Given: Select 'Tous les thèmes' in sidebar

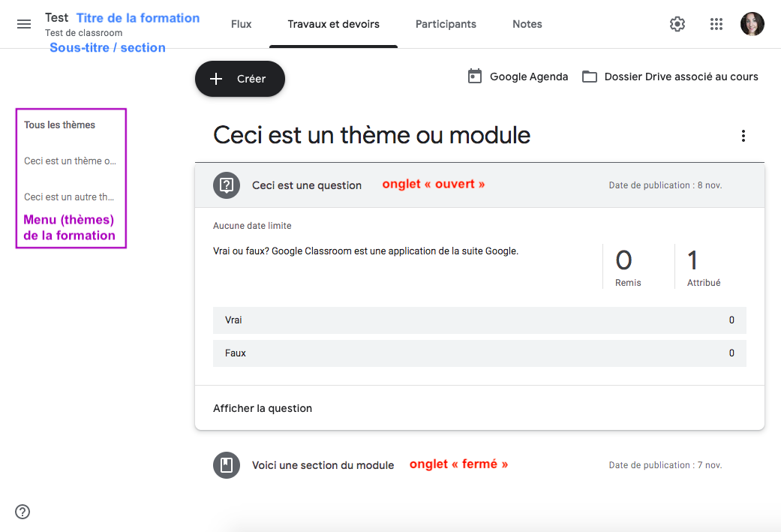Looking at the screenshot, I should point(60,125).
